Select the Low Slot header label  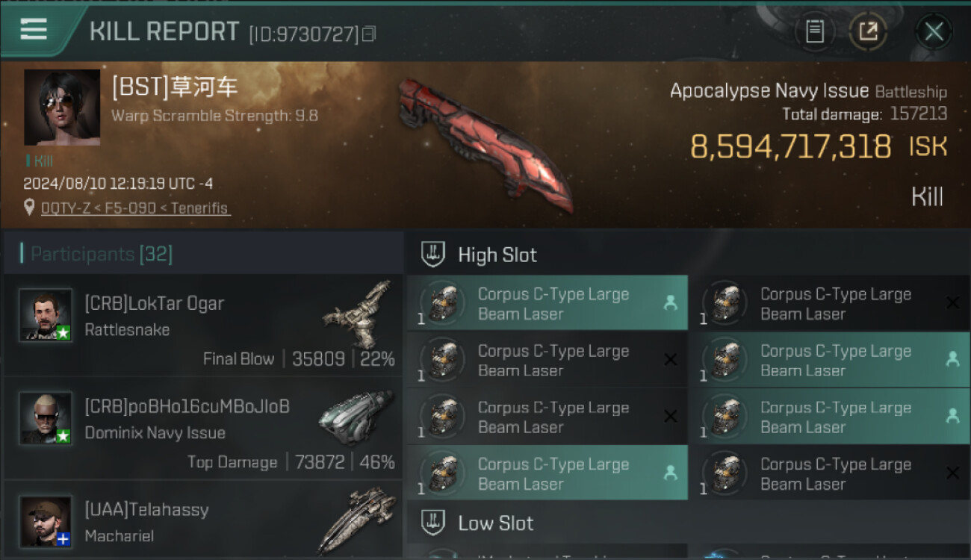(496, 523)
